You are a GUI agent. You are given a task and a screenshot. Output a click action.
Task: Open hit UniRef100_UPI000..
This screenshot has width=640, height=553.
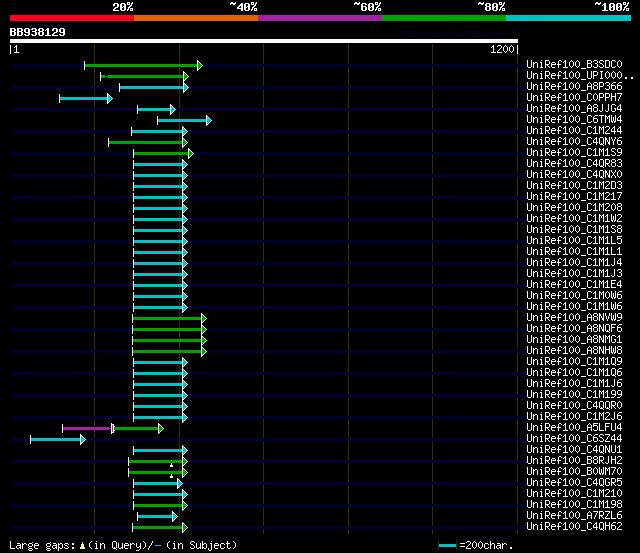580,76
